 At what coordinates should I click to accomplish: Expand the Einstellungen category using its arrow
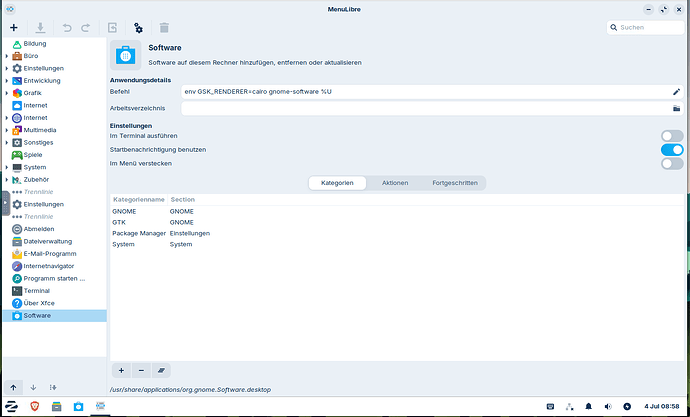(x=7, y=69)
